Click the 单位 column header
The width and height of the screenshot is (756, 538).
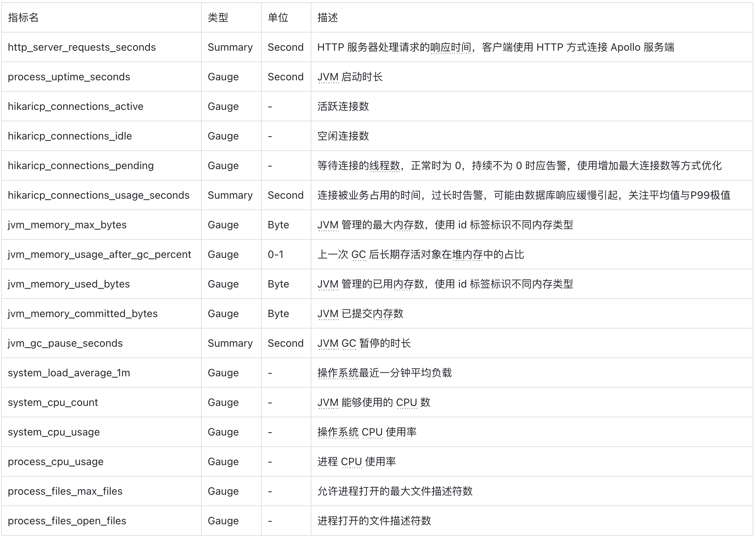coord(278,17)
